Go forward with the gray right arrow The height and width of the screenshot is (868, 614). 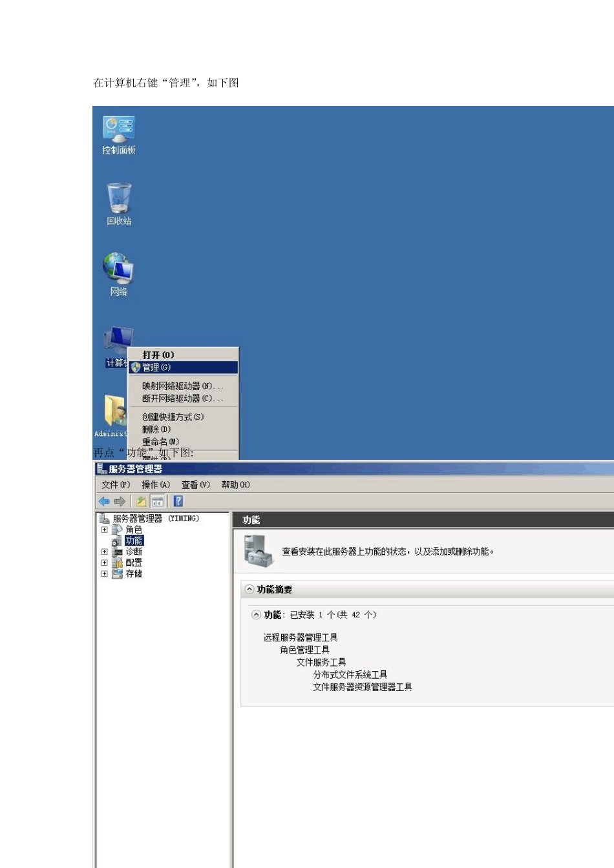(120, 501)
